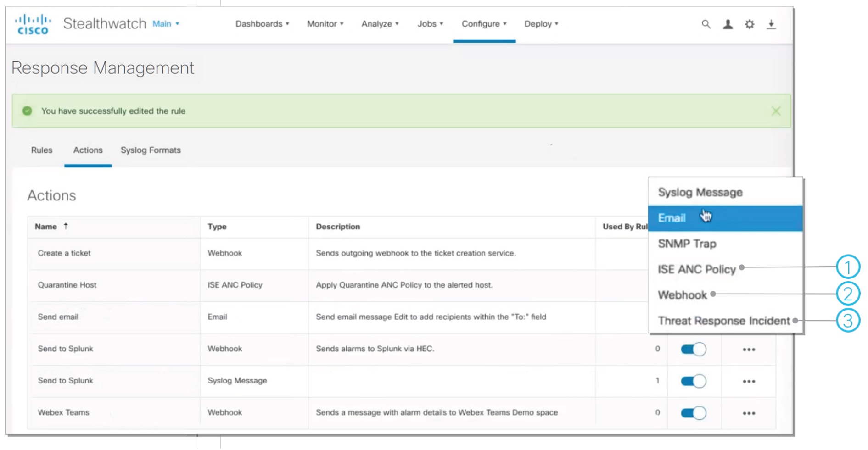Dismiss the success banner with X
Screen dimensions: 868x450
pyautogui.click(x=776, y=111)
